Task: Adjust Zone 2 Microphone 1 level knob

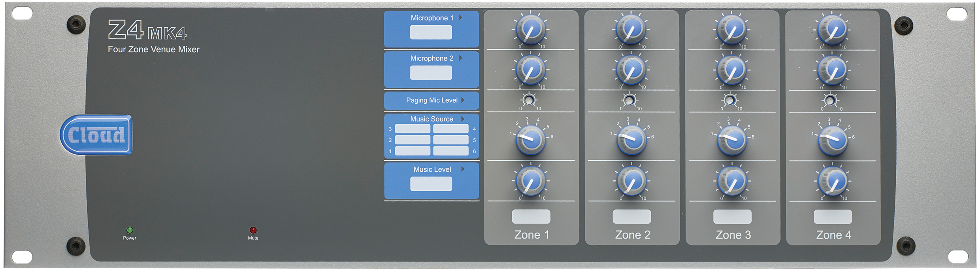Action: point(631,29)
